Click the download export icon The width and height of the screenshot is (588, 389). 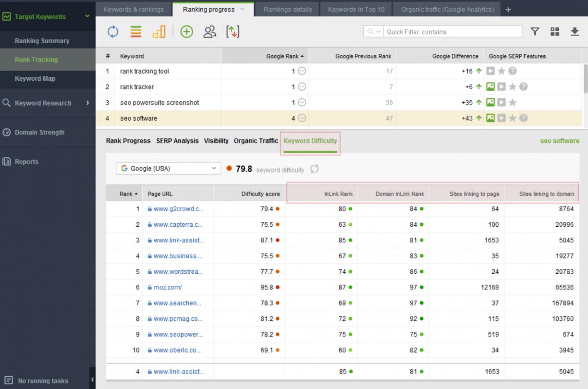point(575,32)
